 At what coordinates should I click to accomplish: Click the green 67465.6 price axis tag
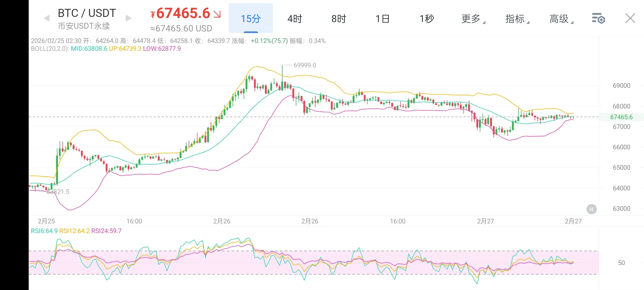(621, 117)
